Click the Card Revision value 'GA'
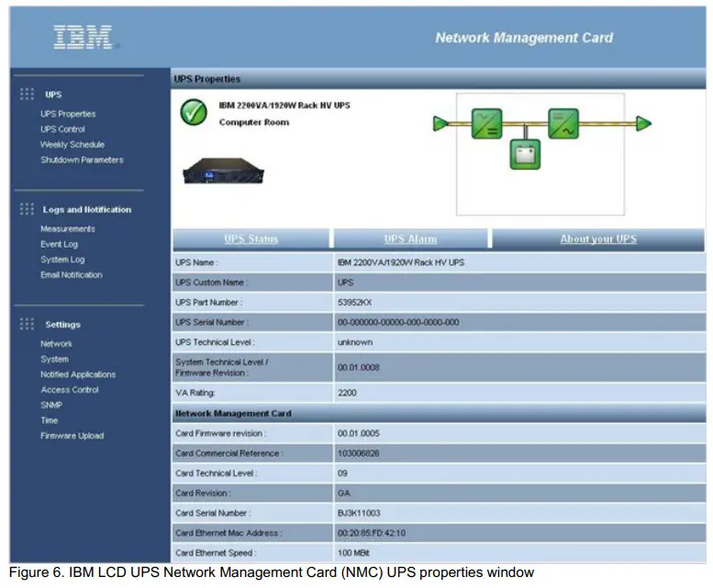Viewport: 713px width, 588px height. (344, 493)
